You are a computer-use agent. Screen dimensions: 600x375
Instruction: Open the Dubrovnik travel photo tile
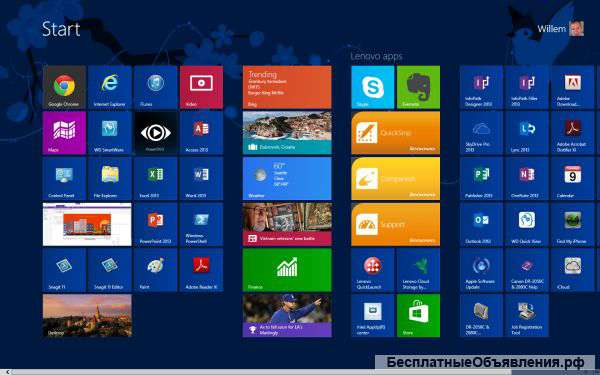click(287, 133)
